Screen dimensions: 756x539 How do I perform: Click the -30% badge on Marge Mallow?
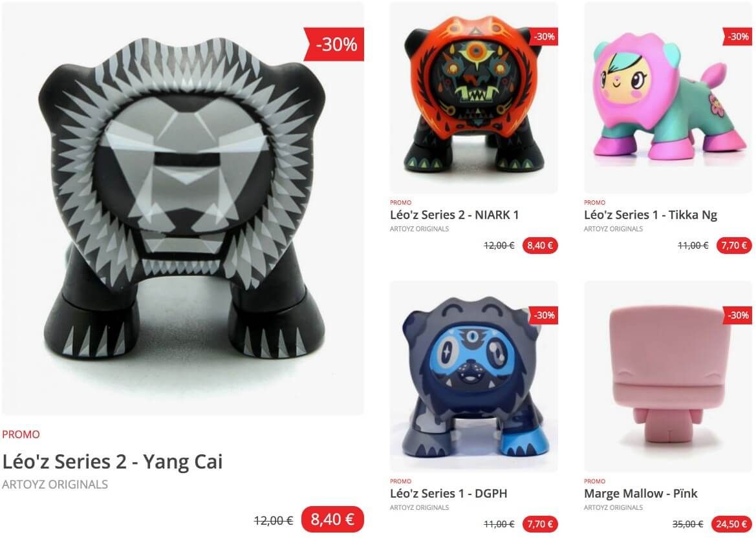[x=737, y=315]
